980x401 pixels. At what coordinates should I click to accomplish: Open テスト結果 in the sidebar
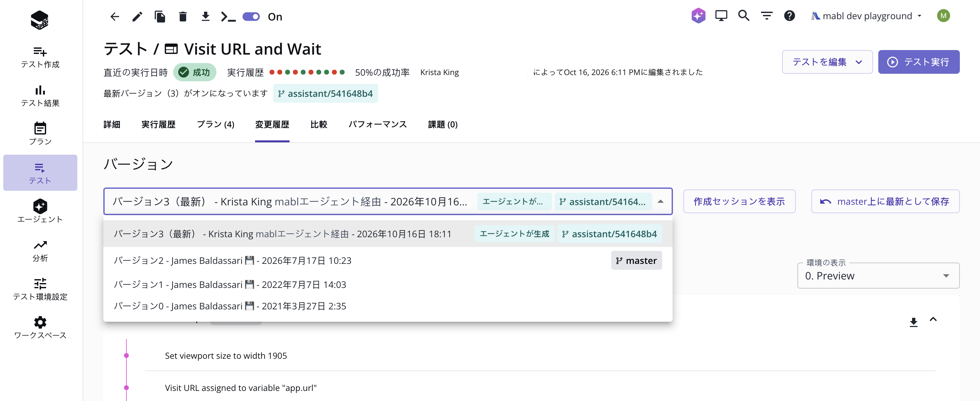click(40, 96)
